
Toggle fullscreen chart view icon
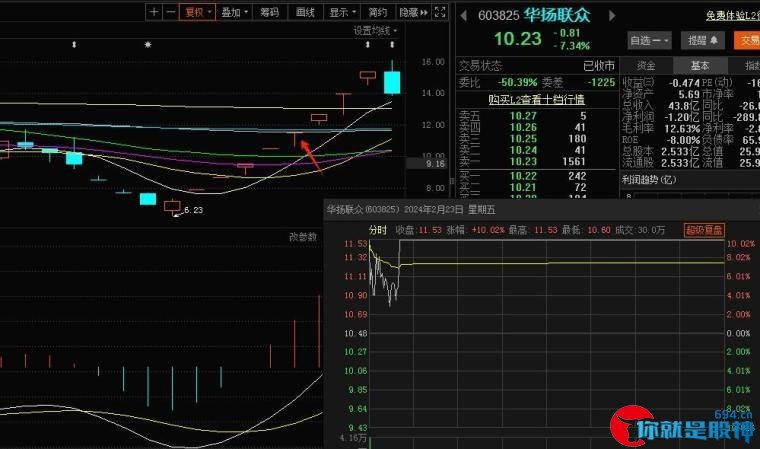[440, 12]
